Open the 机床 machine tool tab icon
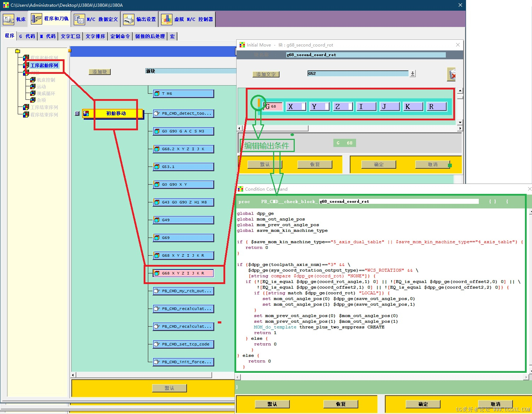 pyautogui.click(x=9, y=19)
